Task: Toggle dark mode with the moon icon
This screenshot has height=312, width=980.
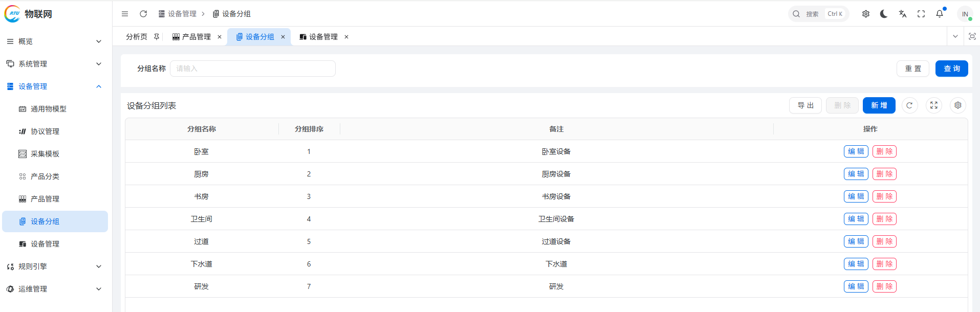Action: (x=884, y=14)
